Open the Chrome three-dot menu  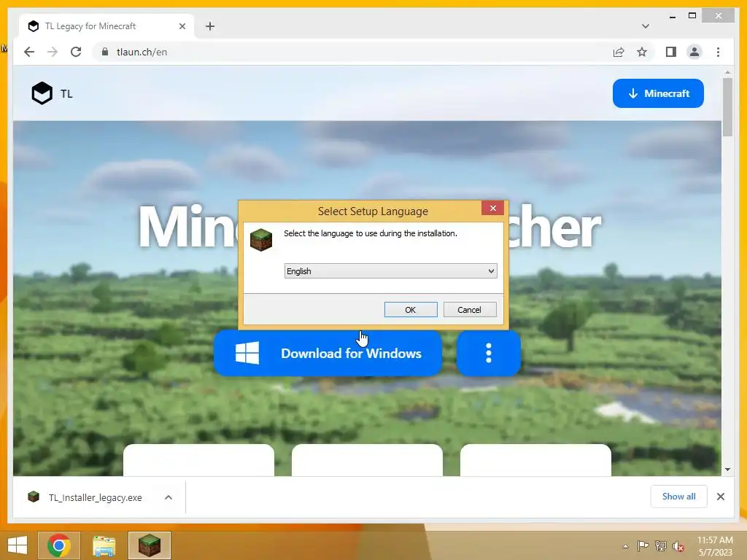point(718,52)
